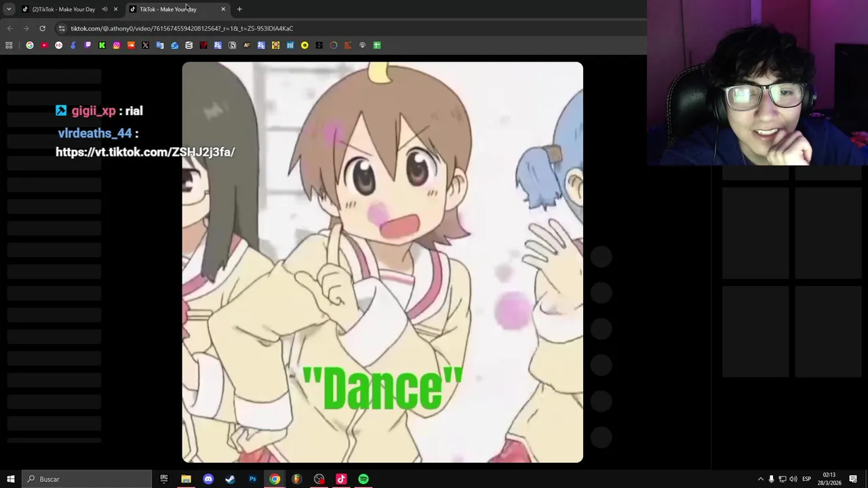Open the green Sheets bookmark icon

click(x=377, y=45)
